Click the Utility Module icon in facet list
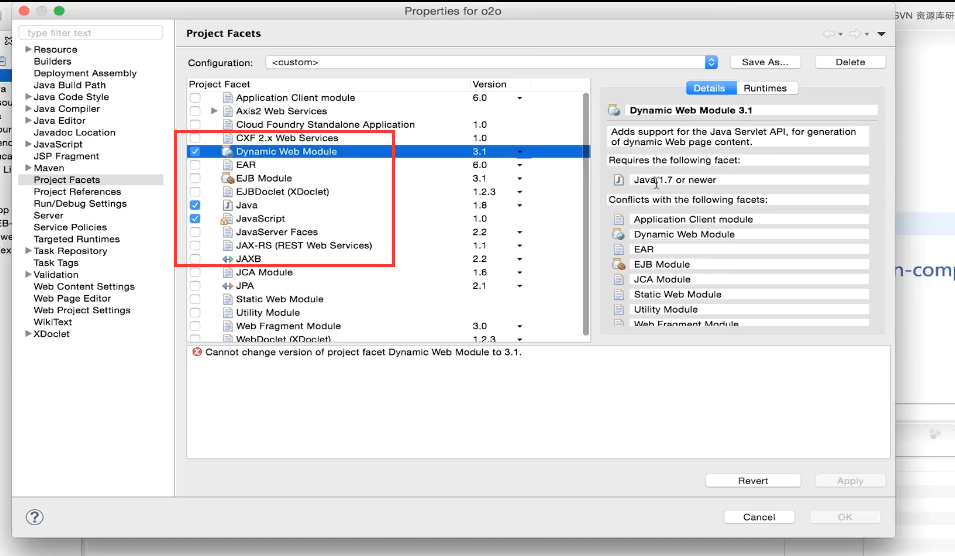 (x=228, y=312)
